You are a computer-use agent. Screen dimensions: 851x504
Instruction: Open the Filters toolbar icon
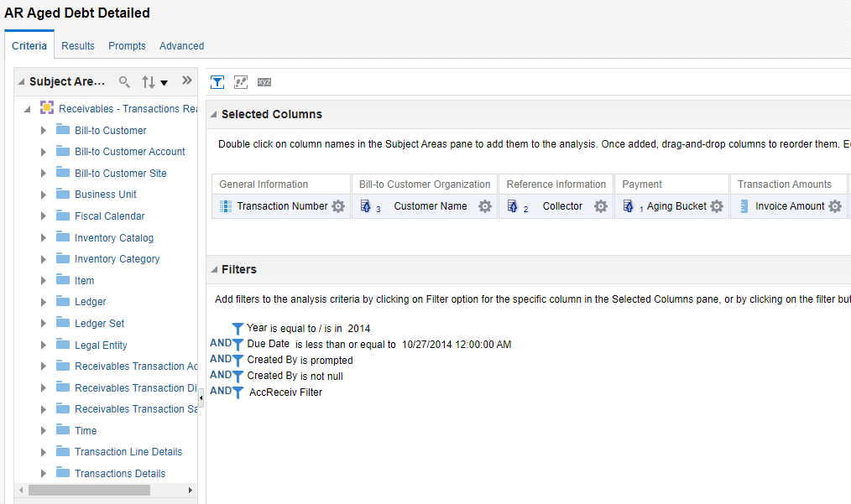(x=217, y=81)
